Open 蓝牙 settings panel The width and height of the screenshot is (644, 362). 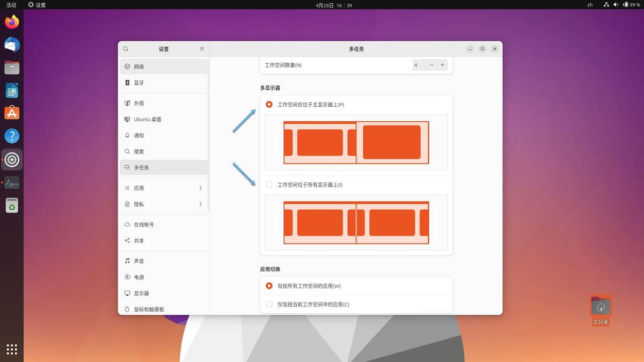click(x=164, y=83)
